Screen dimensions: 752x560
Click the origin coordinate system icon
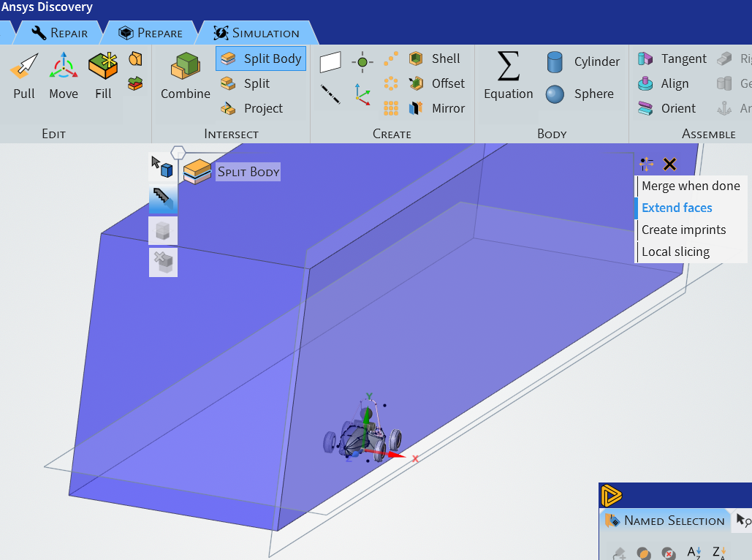[x=362, y=94]
